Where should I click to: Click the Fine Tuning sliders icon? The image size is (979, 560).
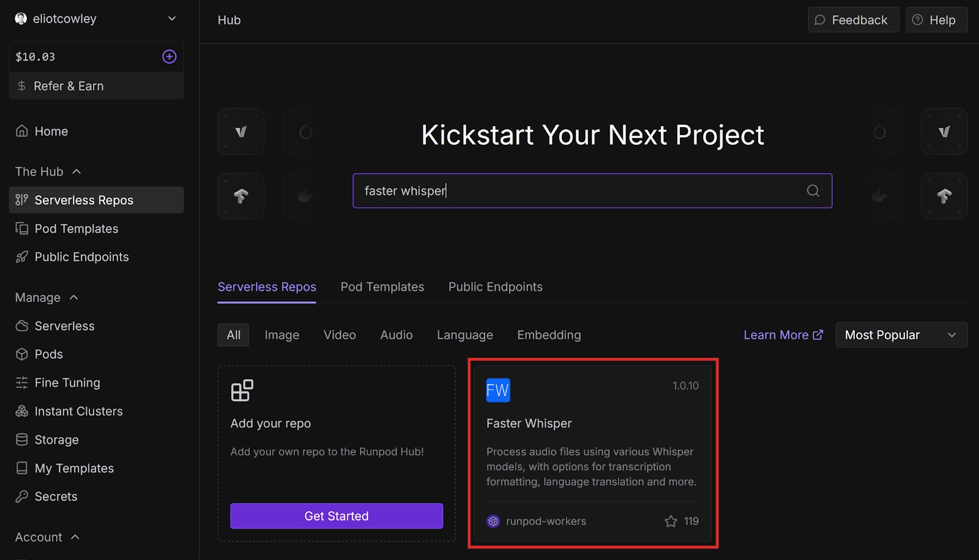coord(22,383)
